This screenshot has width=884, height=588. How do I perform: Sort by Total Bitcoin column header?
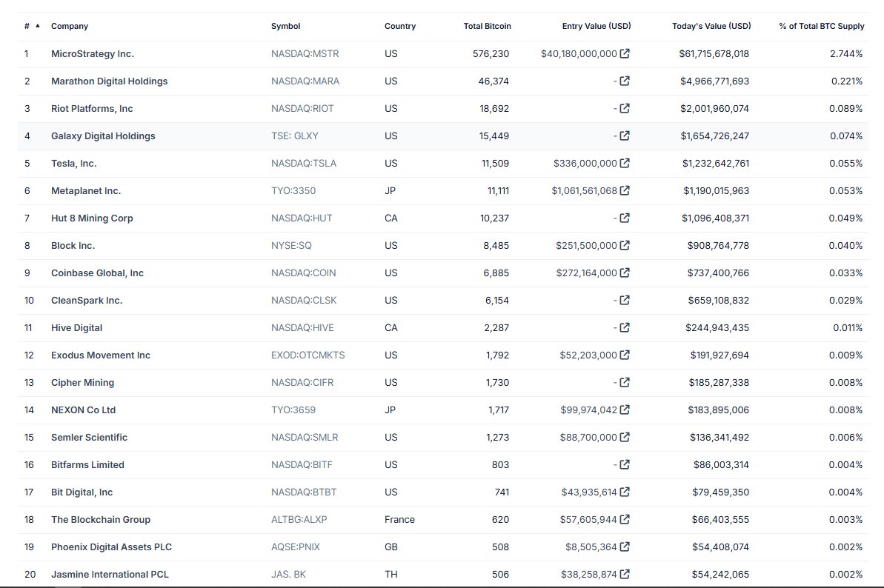click(x=487, y=26)
